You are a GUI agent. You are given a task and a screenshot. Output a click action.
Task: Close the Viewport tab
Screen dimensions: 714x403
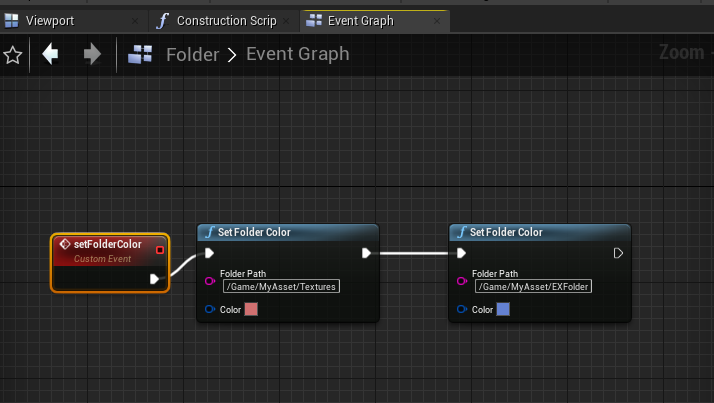click(135, 20)
